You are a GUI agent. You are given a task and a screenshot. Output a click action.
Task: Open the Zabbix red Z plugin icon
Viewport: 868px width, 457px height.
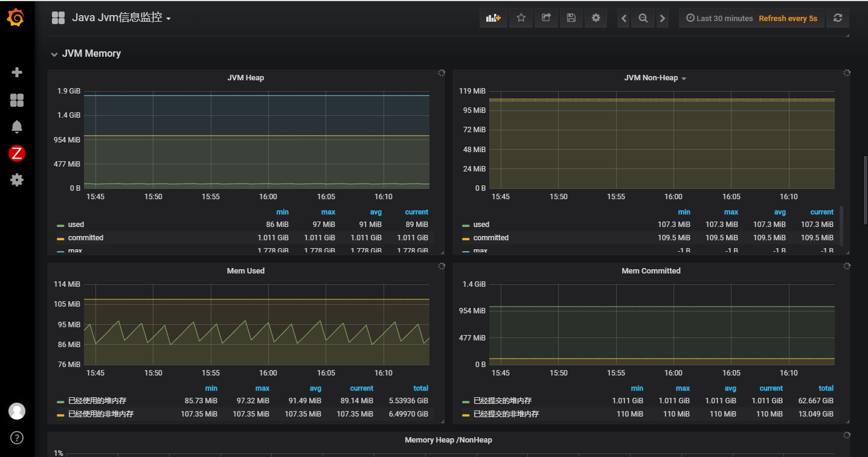pos(17,153)
